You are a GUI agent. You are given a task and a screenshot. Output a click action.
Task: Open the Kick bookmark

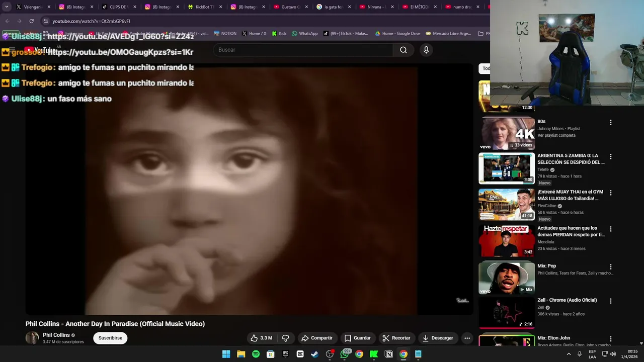click(279, 34)
